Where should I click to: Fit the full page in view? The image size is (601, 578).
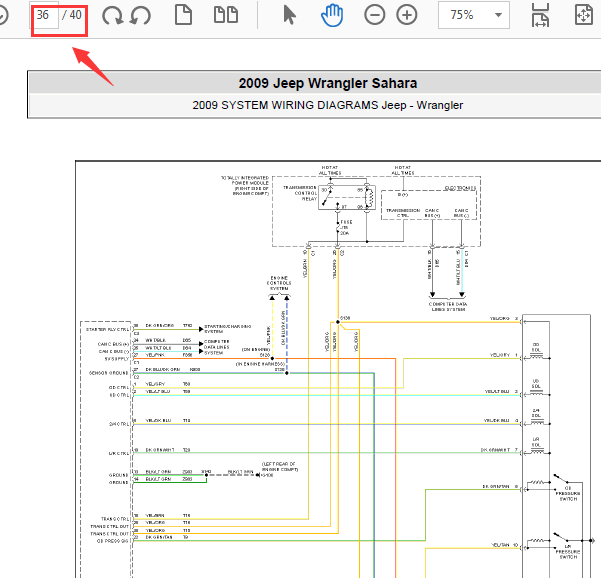[584, 15]
